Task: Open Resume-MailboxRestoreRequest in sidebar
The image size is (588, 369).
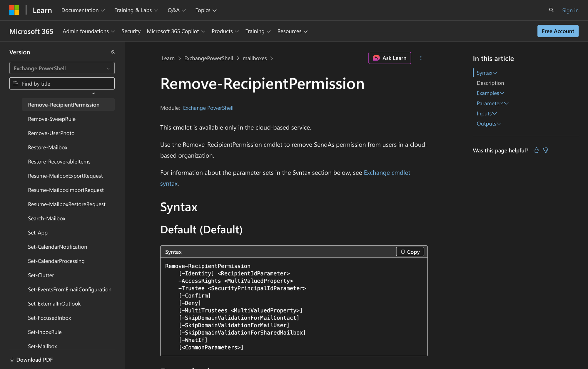Action: tap(67, 204)
